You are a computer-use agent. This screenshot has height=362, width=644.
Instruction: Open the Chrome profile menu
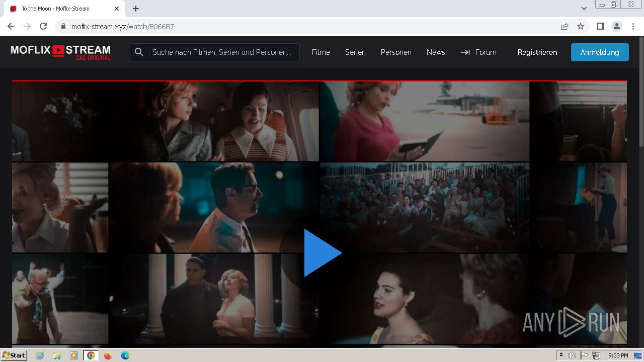[617, 26]
